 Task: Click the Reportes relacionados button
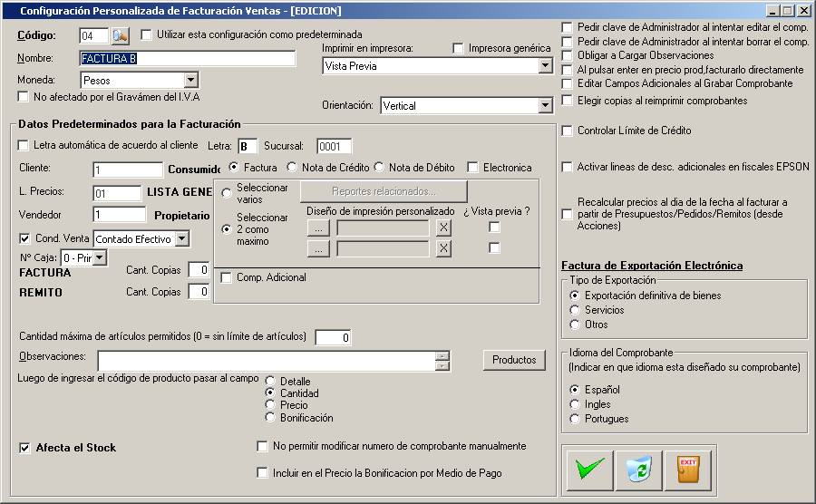(x=384, y=191)
